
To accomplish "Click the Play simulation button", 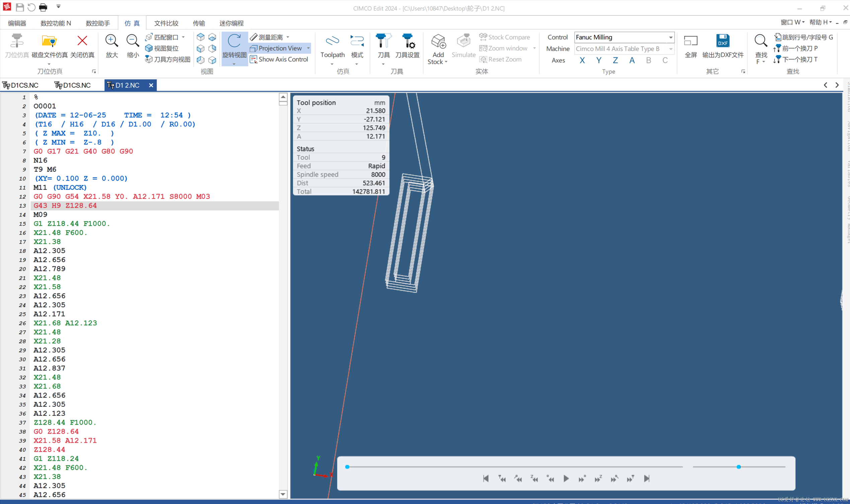I will [x=566, y=479].
